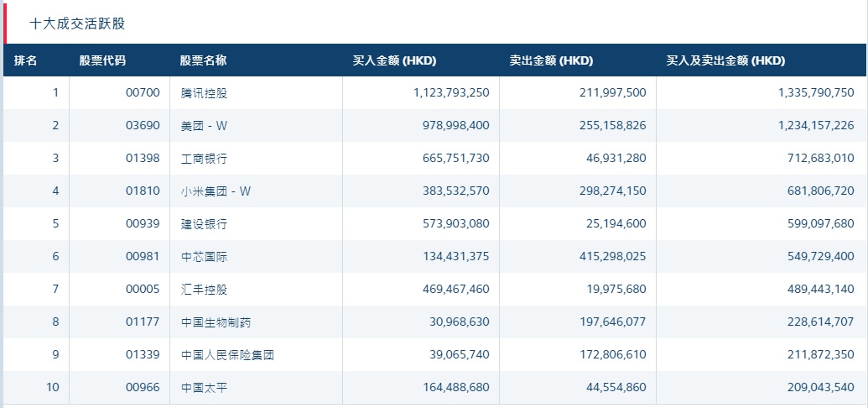Click stock code 00939
This screenshot has height=408, width=868.
click(x=143, y=224)
